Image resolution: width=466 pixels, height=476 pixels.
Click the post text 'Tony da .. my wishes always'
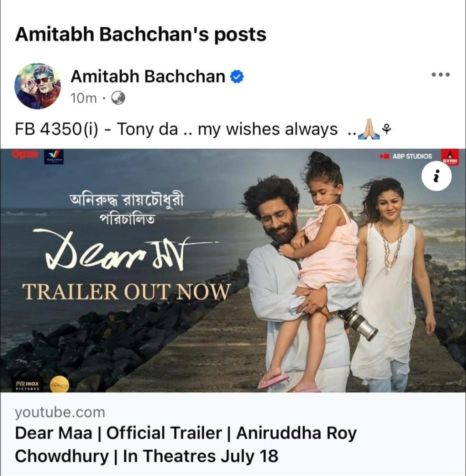coord(228,129)
